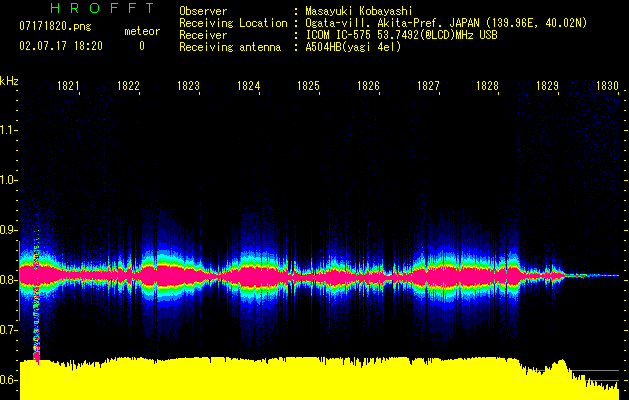
Task: Click the 0.9 kHz axis label
Action: [x=8, y=230]
